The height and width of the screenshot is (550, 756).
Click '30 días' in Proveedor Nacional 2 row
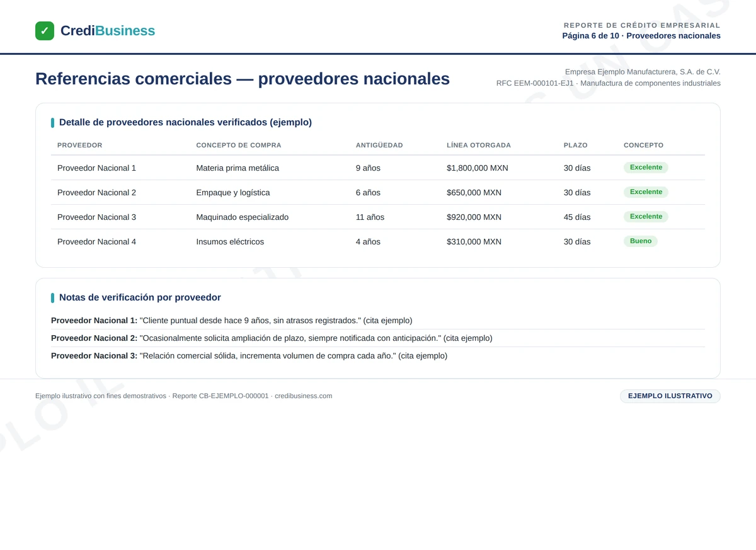(x=577, y=193)
